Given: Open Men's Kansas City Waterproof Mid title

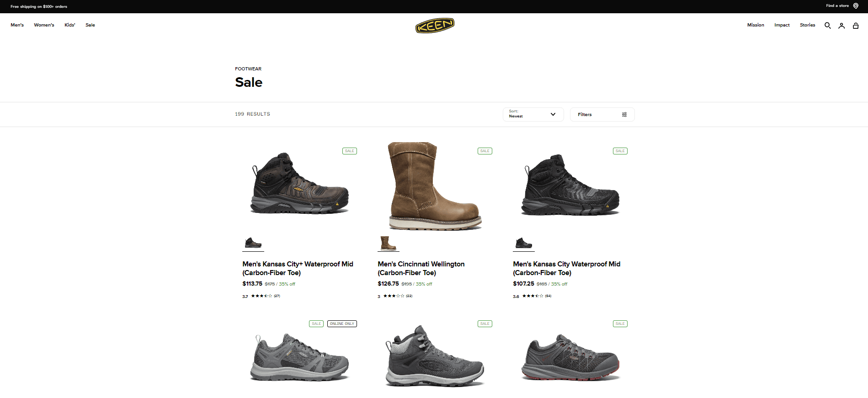Looking at the screenshot, I should pos(566,268).
